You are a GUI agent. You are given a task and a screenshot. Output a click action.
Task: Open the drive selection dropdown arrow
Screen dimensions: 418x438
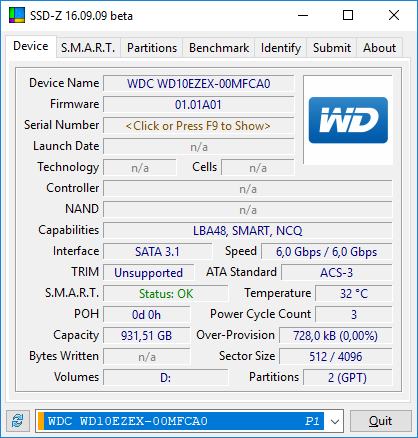coord(334,421)
